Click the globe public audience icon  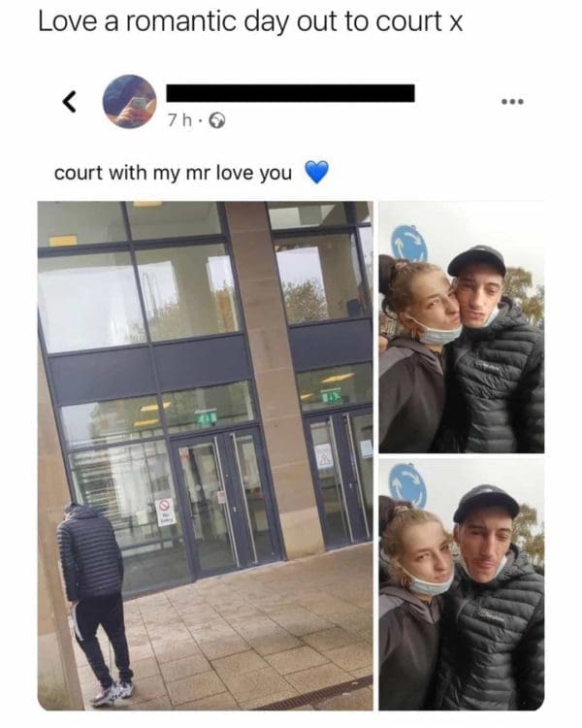[216, 121]
